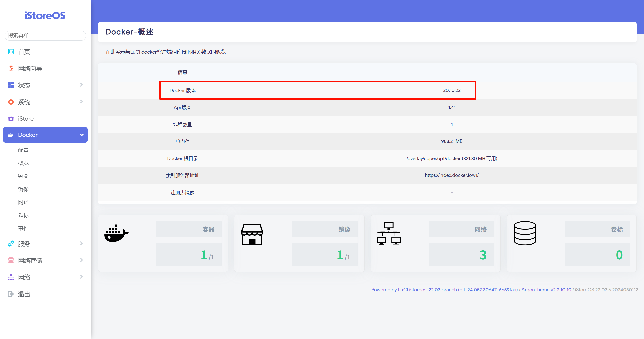Click the 系统 gear icon

click(11, 102)
